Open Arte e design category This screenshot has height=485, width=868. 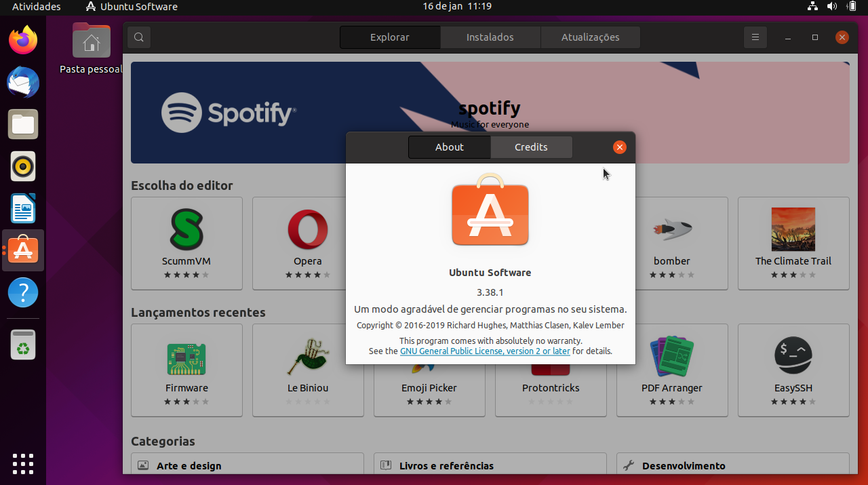pos(247,464)
